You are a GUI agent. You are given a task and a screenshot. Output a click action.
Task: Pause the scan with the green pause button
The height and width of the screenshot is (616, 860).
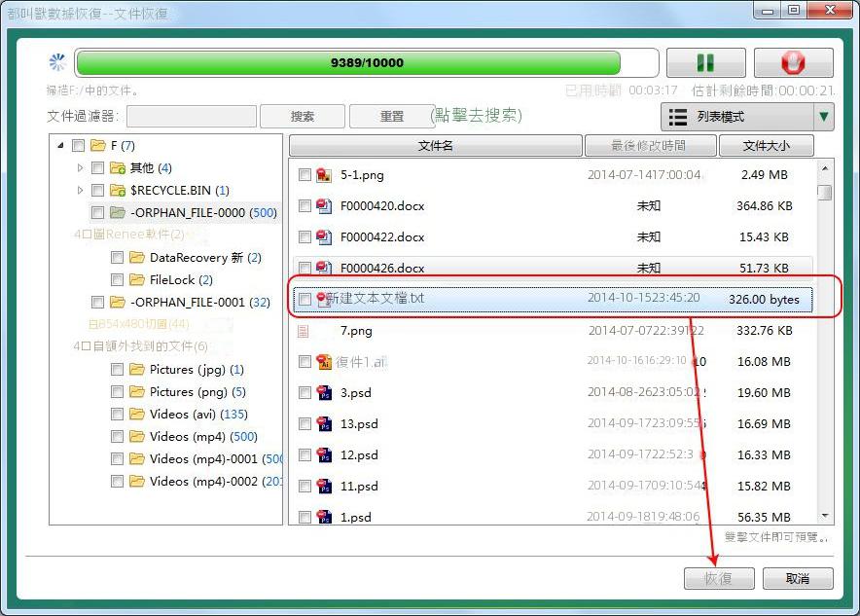pyautogui.click(x=706, y=62)
